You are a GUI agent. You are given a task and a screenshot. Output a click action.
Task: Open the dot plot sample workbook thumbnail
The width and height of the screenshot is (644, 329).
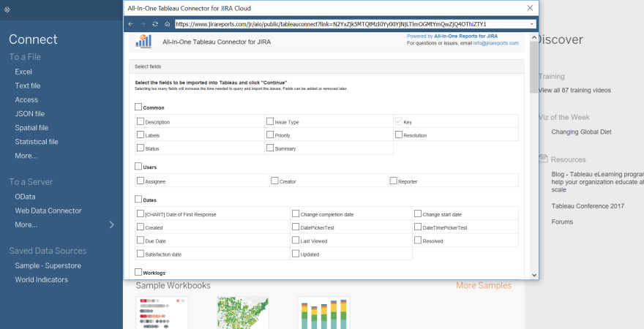[162, 313]
